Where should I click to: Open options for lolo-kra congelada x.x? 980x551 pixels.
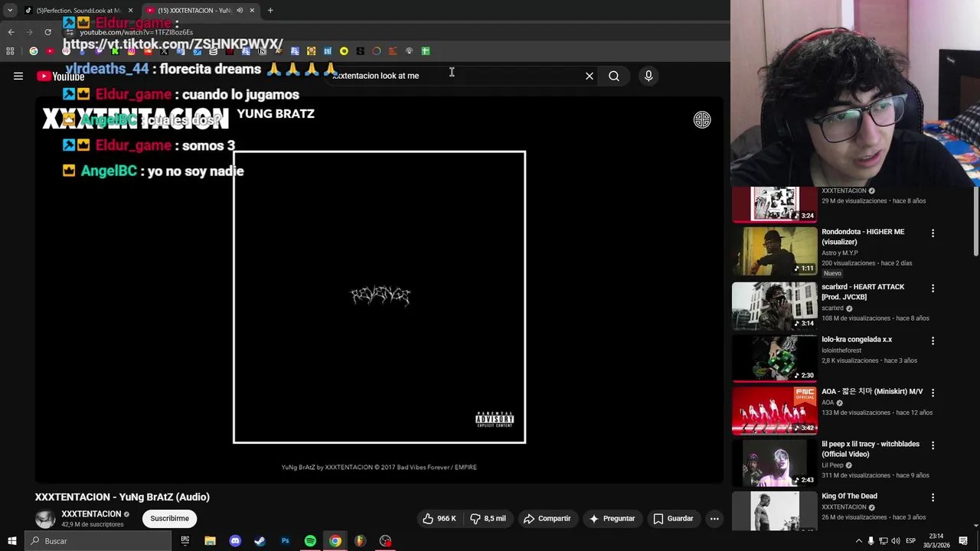(933, 341)
